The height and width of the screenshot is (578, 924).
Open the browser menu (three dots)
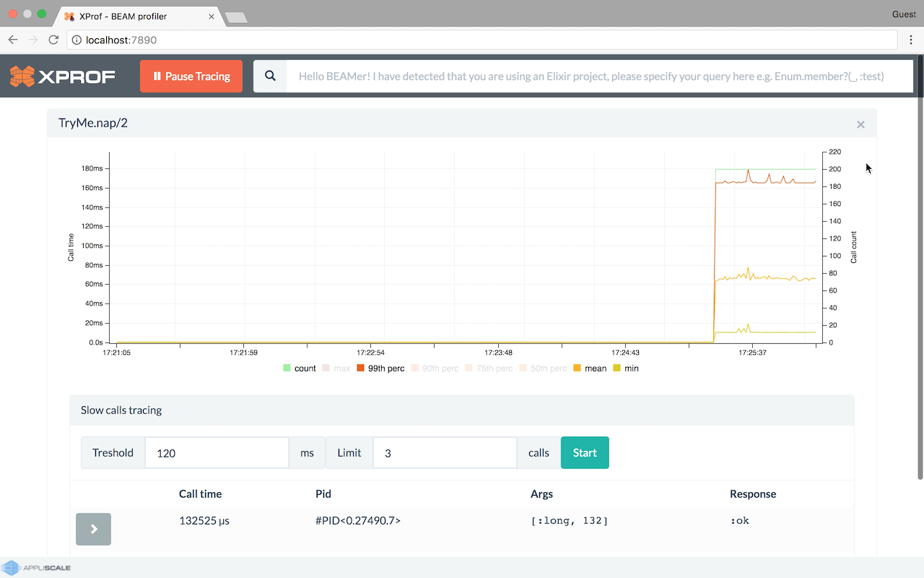tap(911, 40)
